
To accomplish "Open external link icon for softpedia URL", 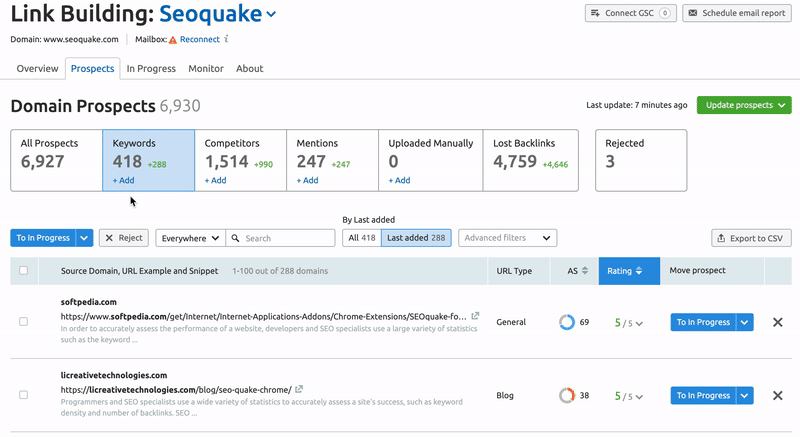I will (x=475, y=316).
